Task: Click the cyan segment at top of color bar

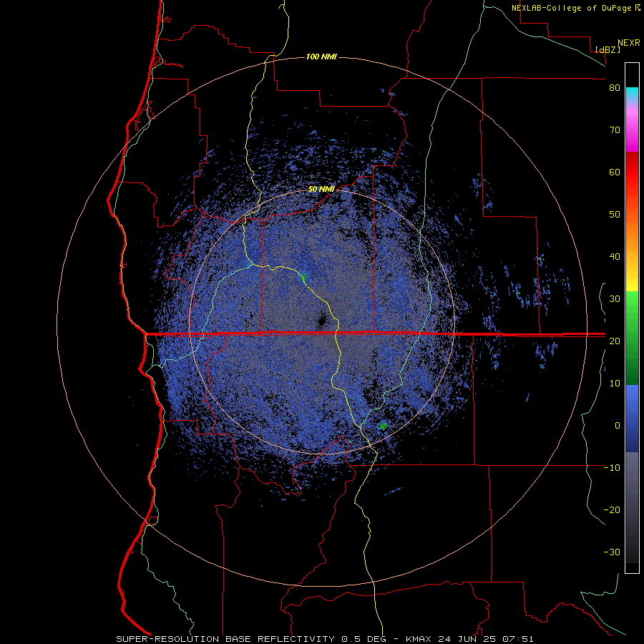Action: point(632,94)
